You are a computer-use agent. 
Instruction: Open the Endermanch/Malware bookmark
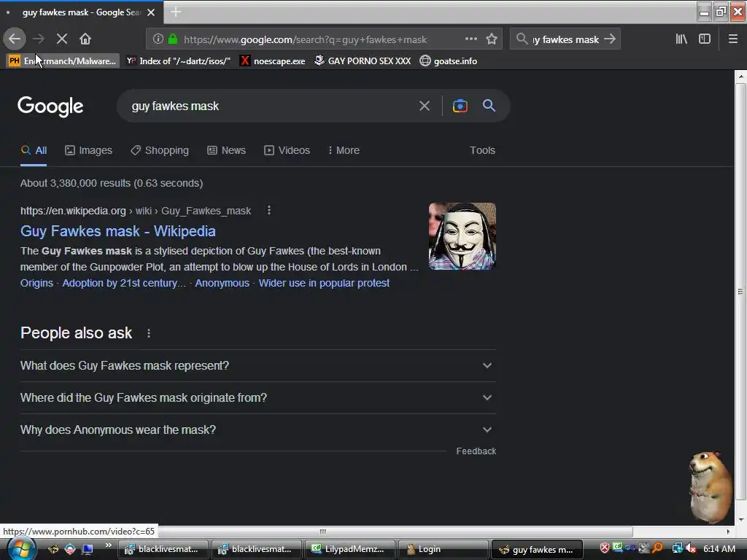63,61
